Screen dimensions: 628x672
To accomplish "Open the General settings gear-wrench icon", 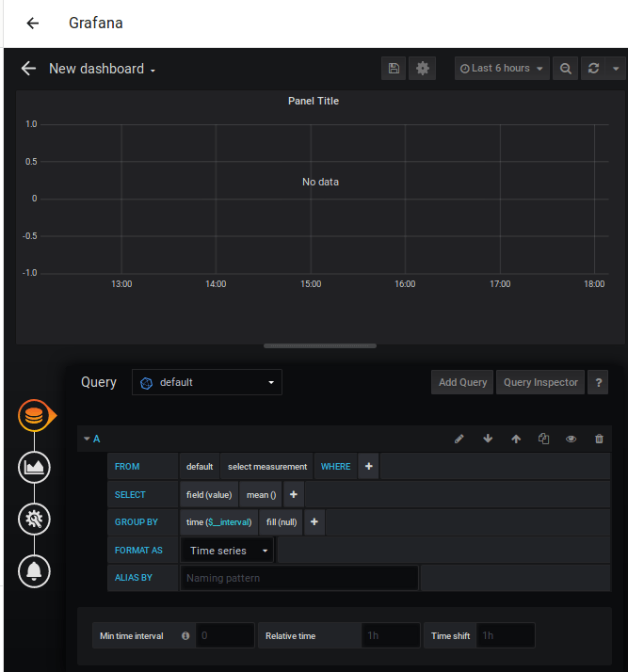I will coord(34,518).
